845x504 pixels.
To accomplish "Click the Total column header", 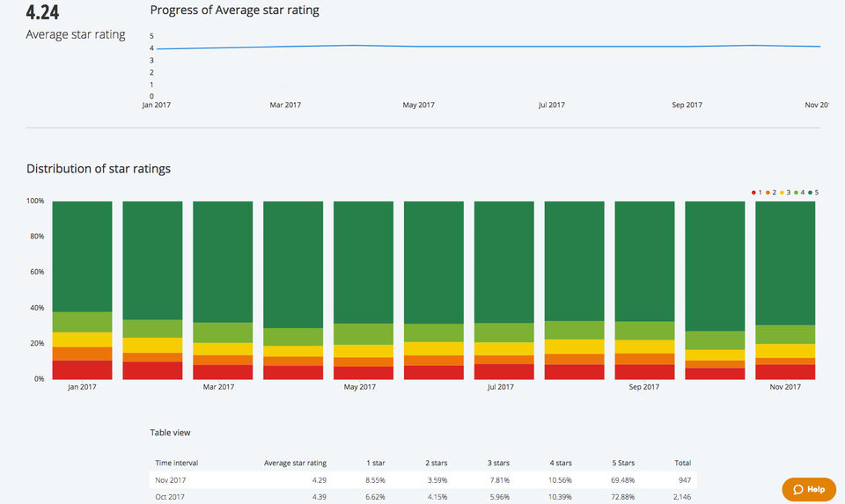I will (682, 463).
